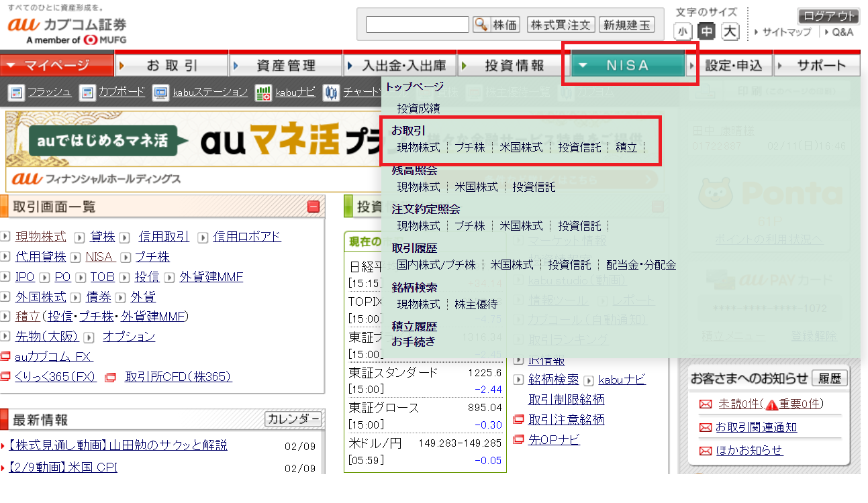Collapse the 取引画面一覧 panel

pyautogui.click(x=314, y=207)
